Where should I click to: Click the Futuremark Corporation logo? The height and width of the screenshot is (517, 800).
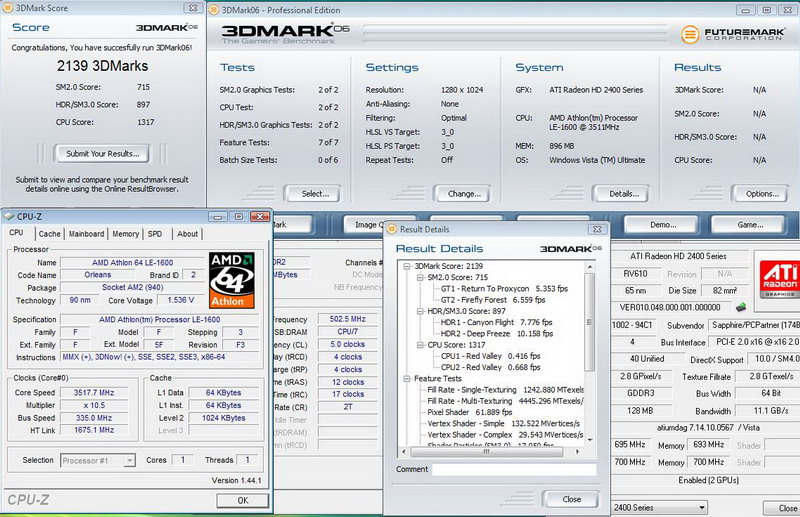(732, 34)
